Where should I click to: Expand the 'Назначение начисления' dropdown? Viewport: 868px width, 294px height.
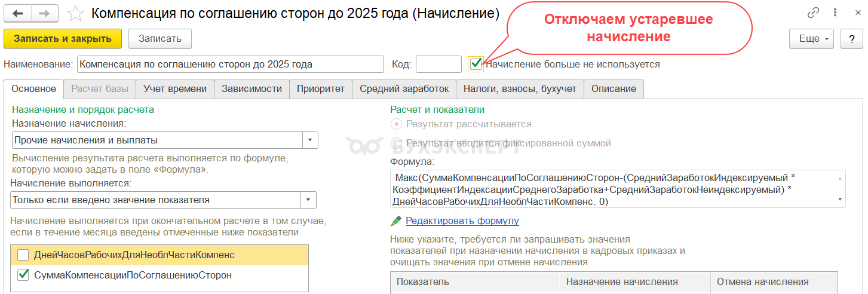pyautogui.click(x=310, y=140)
